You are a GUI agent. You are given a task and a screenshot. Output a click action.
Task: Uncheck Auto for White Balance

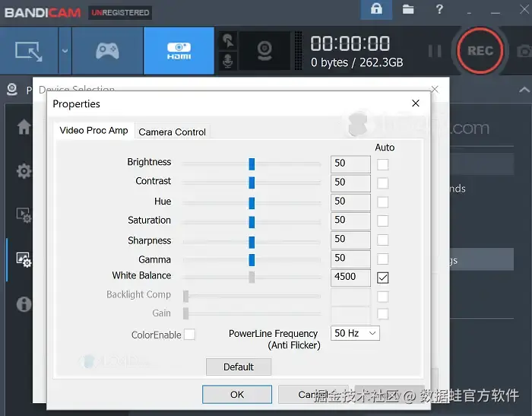pos(383,278)
